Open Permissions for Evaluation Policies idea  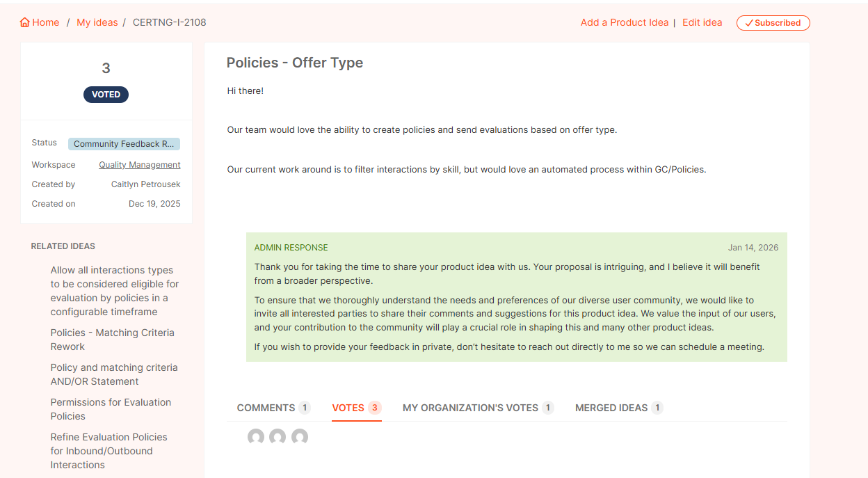[x=111, y=409]
